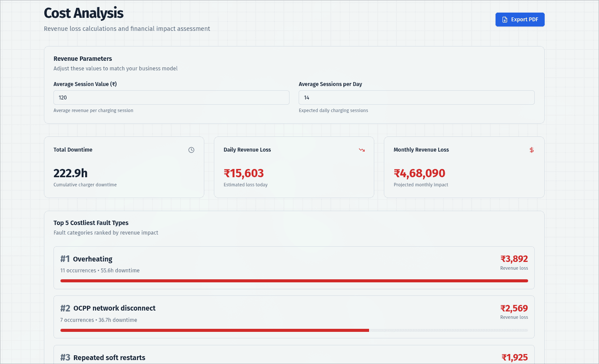Click the clock icon on Total Downtime card
The width and height of the screenshot is (599, 364).
(191, 150)
